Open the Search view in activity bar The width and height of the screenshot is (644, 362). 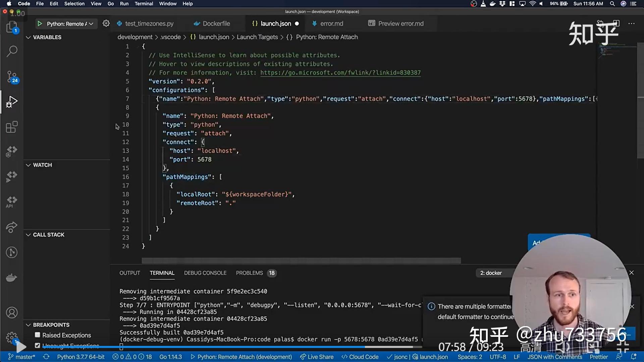(x=12, y=51)
